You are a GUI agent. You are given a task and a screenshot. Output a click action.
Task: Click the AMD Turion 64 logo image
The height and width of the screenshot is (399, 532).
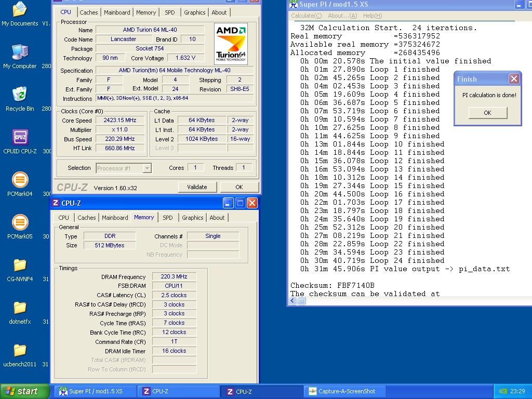click(x=231, y=44)
